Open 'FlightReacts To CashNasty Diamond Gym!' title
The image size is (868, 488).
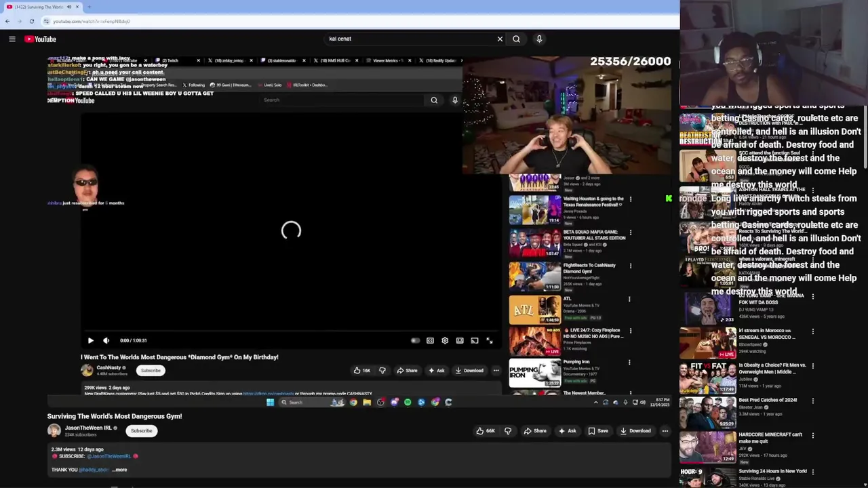(x=589, y=268)
